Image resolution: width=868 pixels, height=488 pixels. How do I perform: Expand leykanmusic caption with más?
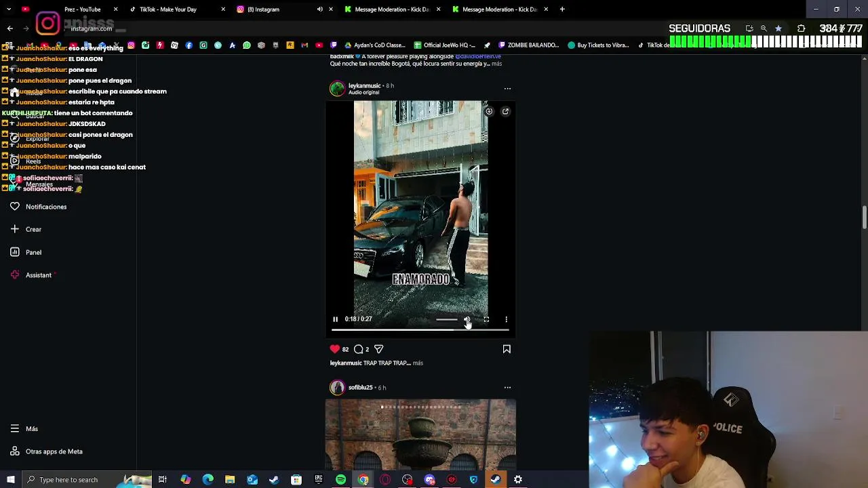coord(418,363)
